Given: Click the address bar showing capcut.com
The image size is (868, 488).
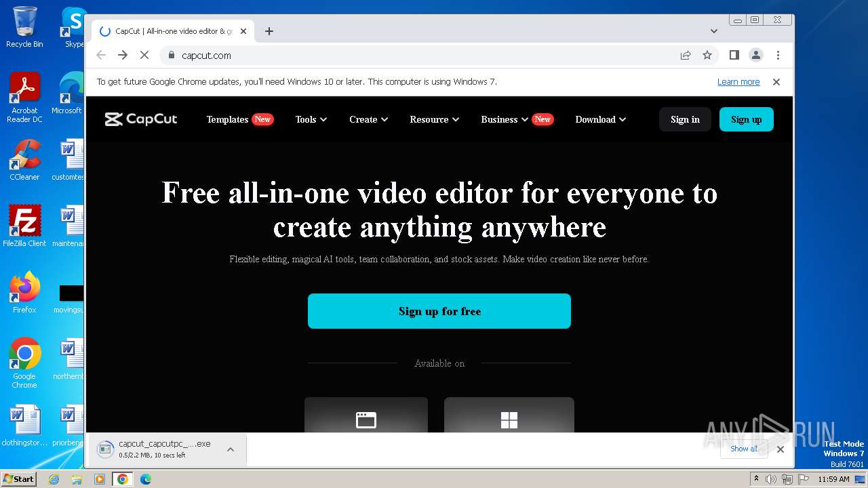Looking at the screenshot, I should click(x=420, y=56).
